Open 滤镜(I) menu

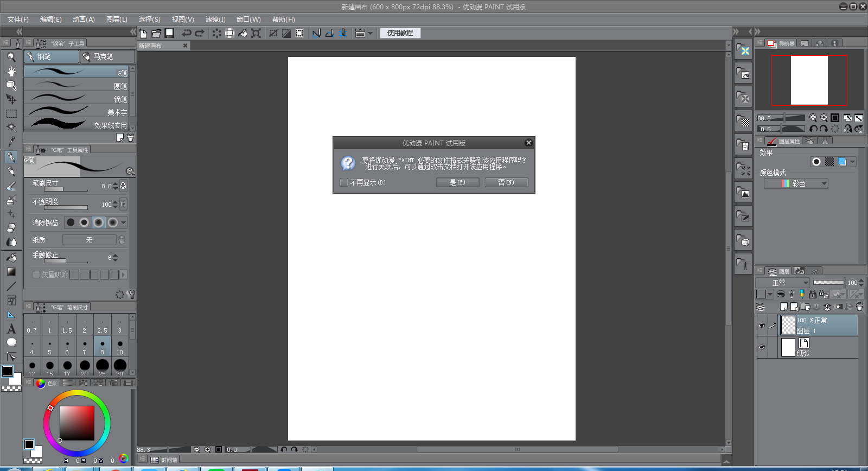tap(215, 20)
